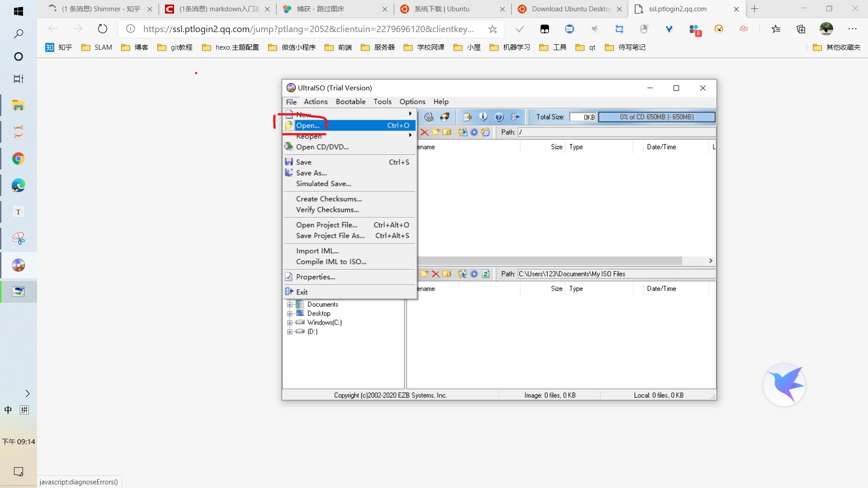
Task: Click the favorites star in address bar
Action: pos(493,29)
